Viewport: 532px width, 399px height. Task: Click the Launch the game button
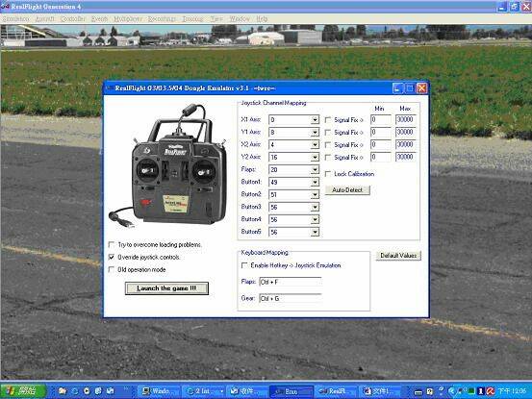pyautogui.click(x=166, y=288)
